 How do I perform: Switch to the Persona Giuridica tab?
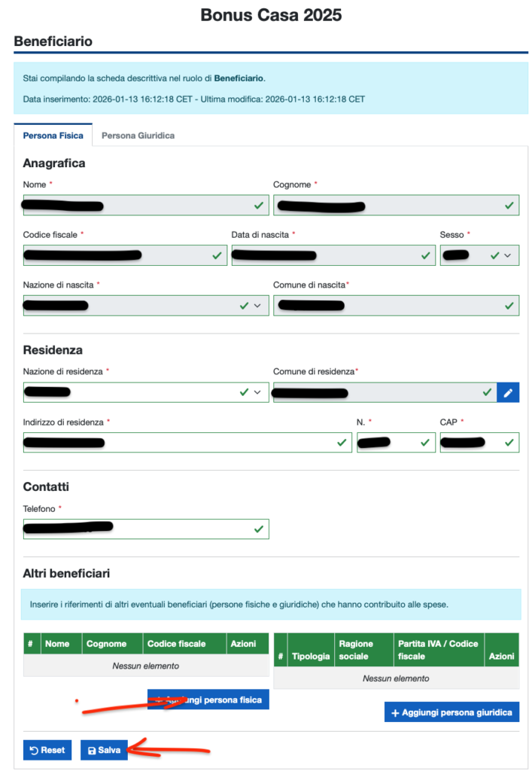138,136
